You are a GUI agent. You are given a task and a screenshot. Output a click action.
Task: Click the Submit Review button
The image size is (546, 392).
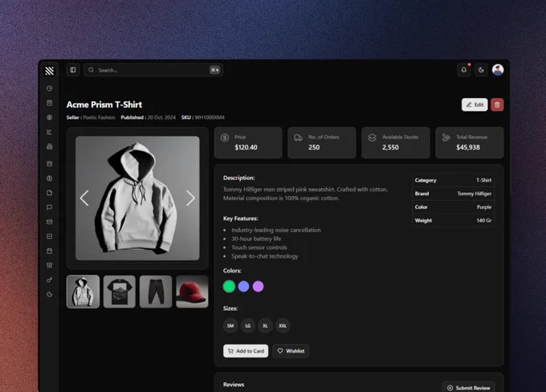(469, 387)
